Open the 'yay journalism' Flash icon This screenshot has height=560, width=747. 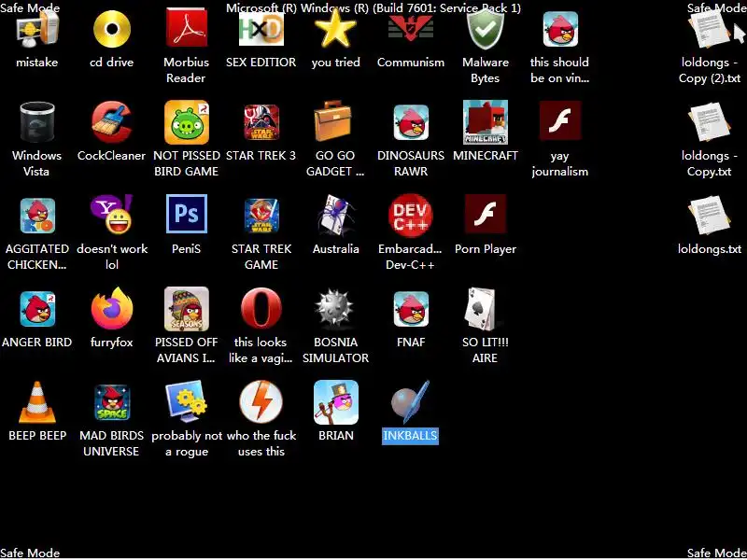(560, 120)
